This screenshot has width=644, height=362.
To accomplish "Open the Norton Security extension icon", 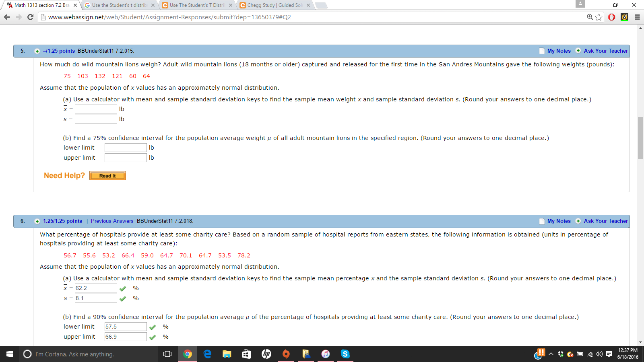I will [x=624, y=17].
